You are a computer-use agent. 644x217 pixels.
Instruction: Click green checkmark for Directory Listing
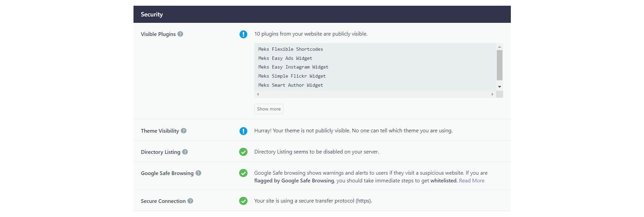pyautogui.click(x=243, y=152)
